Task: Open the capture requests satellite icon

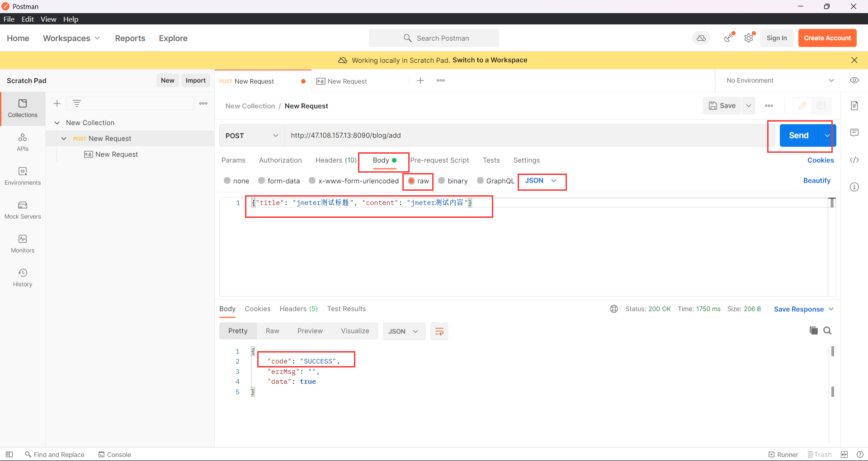Action: [x=729, y=38]
